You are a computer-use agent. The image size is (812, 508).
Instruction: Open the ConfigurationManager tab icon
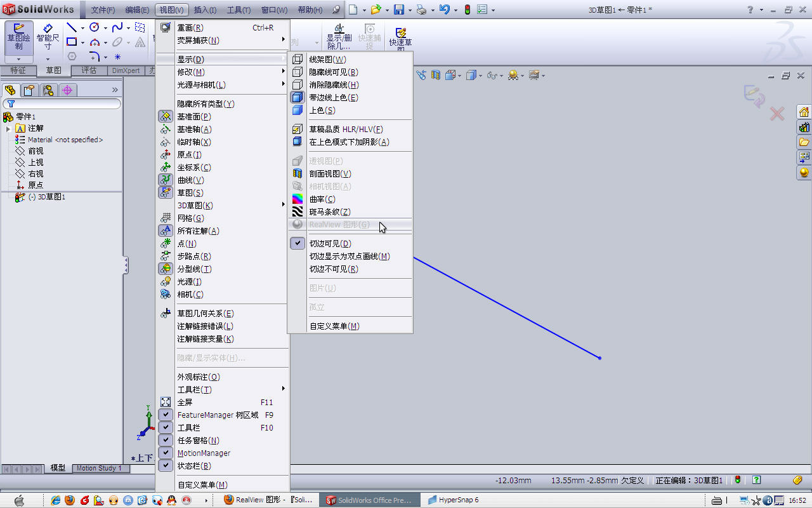pos(48,90)
